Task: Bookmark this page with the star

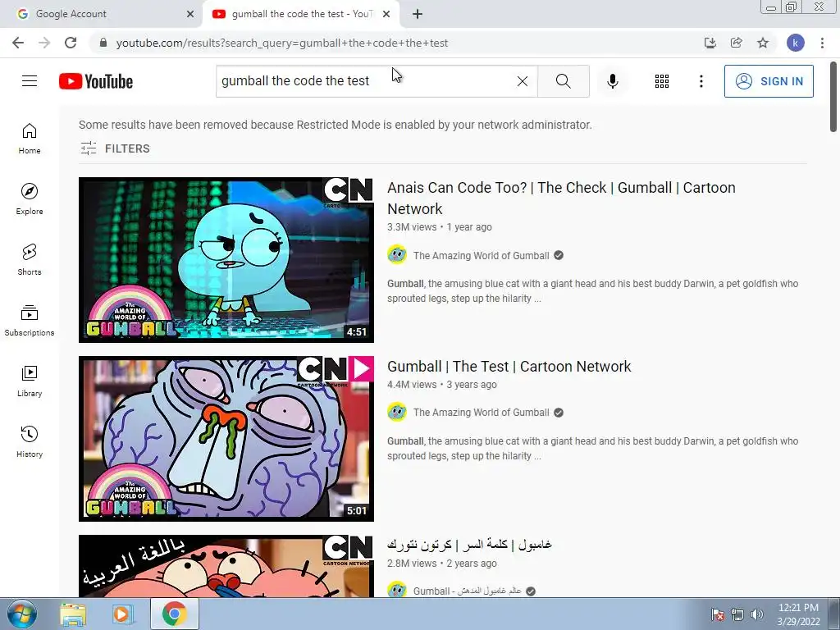Action: pyautogui.click(x=763, y=43)
